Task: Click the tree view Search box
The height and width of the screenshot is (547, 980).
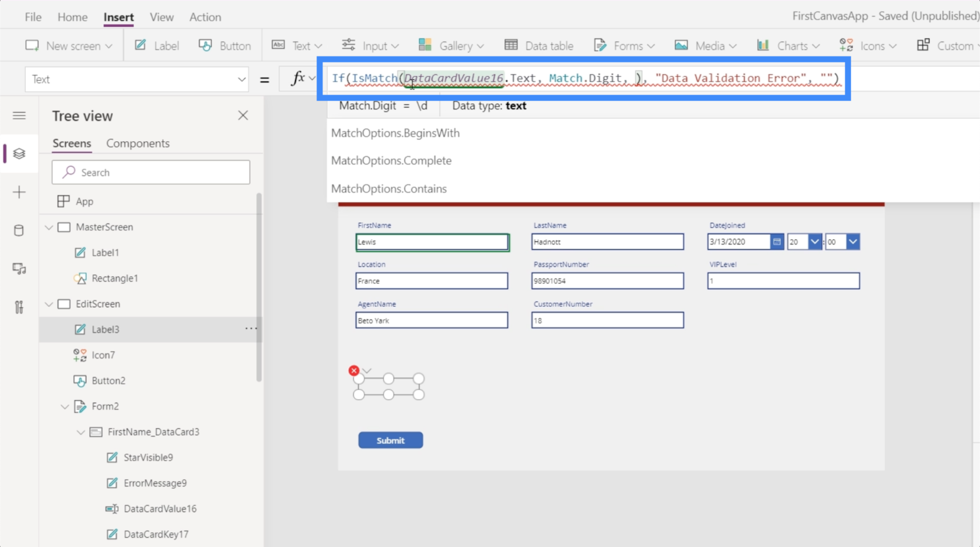Action: click(151, 172)
